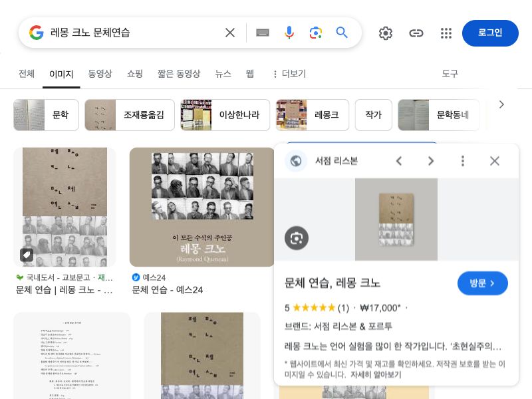
Task: Open the 교보문고 book cover thumbnail
Action: [x=65, y=207]
